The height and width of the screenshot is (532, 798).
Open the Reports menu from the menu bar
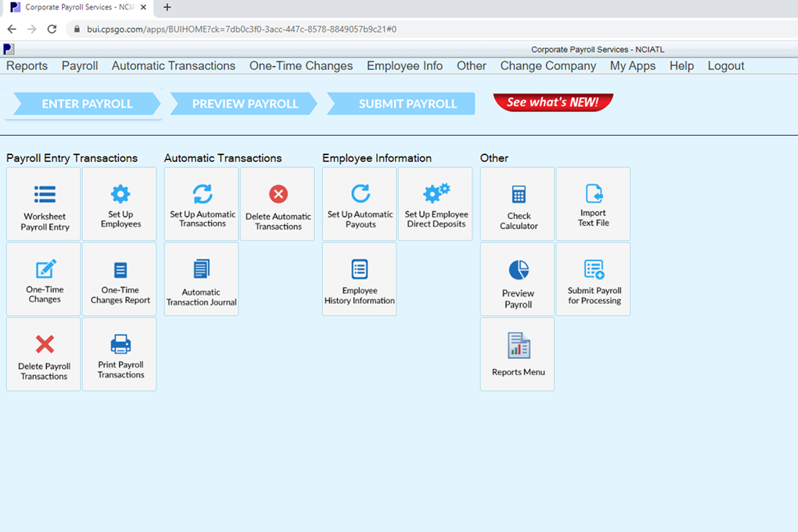[x=27, y=66]
